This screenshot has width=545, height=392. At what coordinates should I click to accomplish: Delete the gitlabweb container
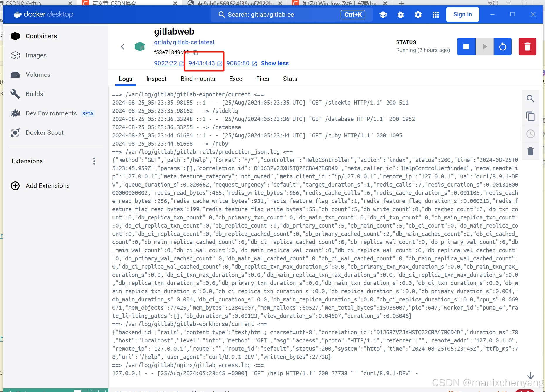527,47
